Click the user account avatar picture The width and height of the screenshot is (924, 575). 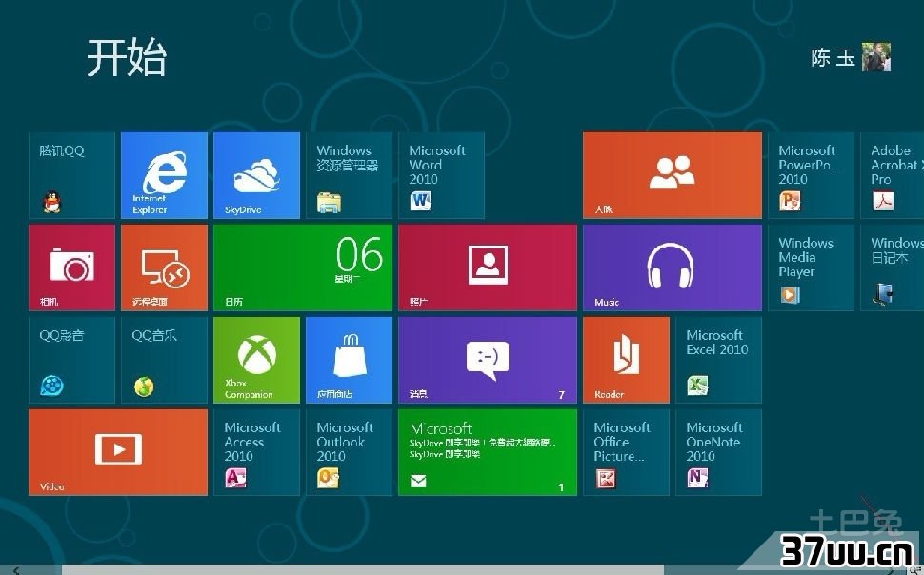coord(876,57)
